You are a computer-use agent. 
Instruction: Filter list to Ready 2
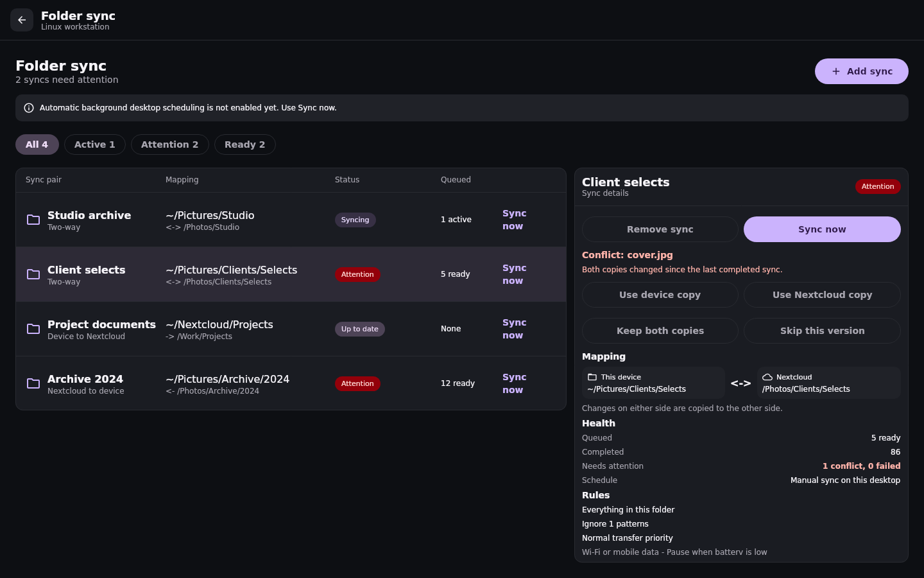[x=245, y=144]
